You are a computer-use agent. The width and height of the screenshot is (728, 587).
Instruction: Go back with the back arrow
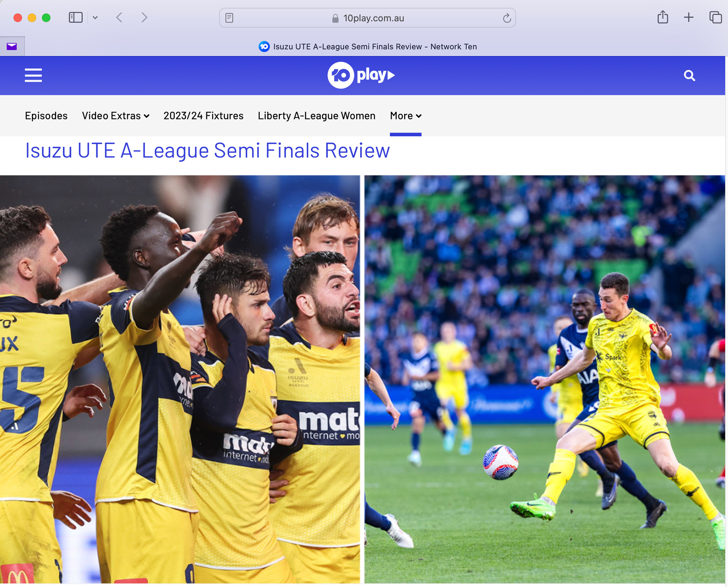(119, 17)
